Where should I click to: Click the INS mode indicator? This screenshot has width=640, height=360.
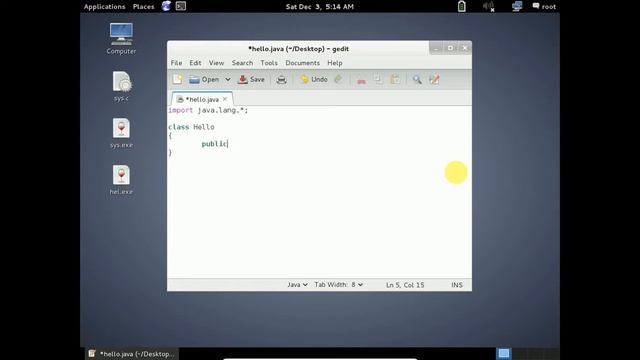pyautogui.click(x=457, y=285)
